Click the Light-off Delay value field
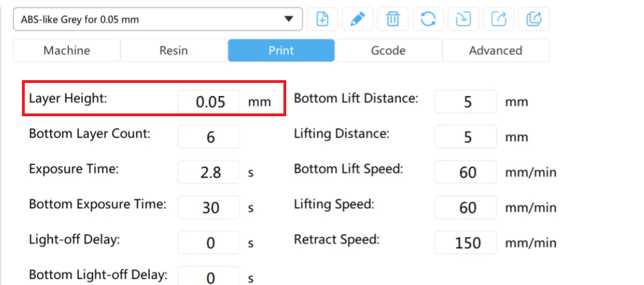This screenshot has width=644, height=285. pos(208,243)
